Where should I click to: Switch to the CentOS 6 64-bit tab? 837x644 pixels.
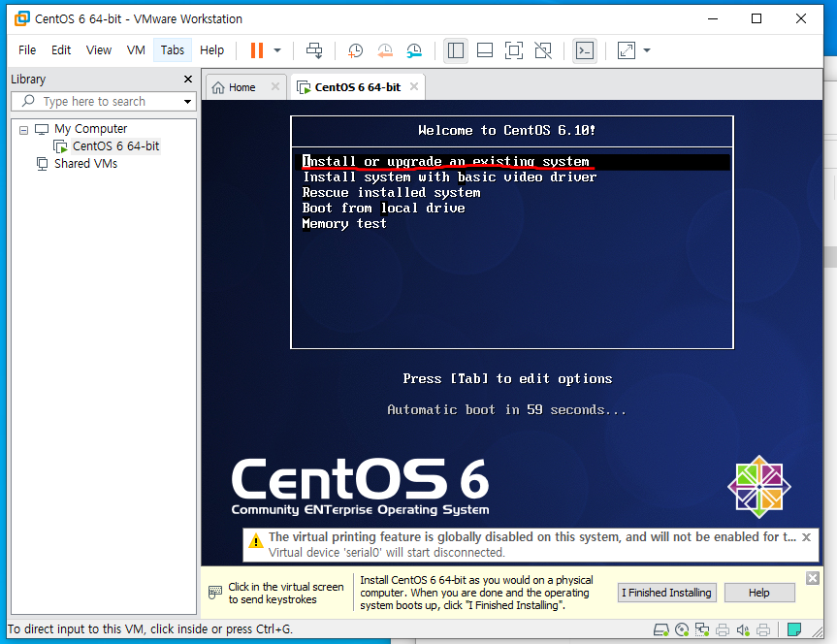pos(357,87)
